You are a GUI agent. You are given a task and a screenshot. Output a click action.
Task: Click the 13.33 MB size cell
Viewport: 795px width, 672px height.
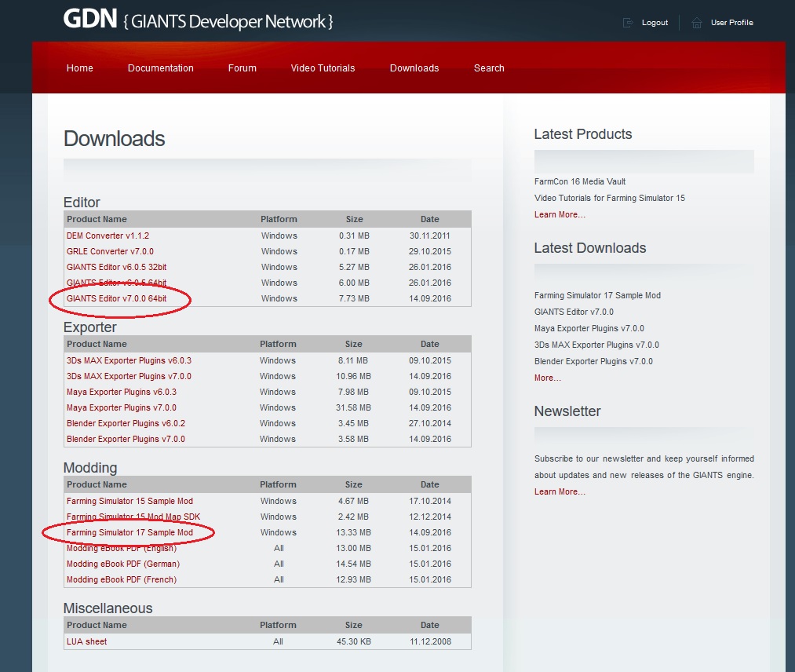tap(353, 532)
